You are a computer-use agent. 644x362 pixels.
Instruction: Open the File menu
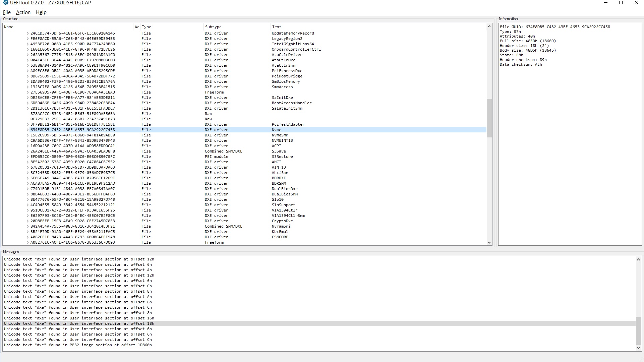click(7, 12)
